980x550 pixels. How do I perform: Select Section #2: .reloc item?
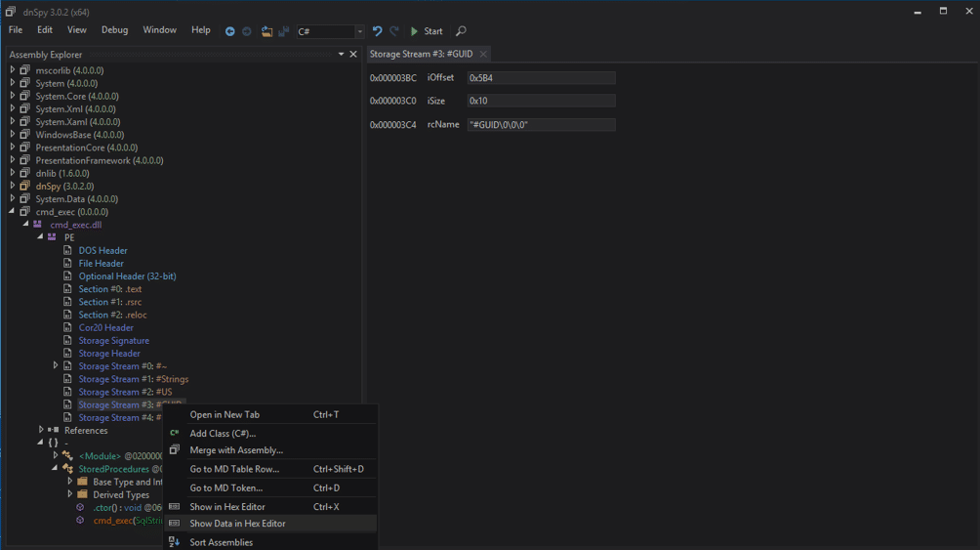coord(112,315)
